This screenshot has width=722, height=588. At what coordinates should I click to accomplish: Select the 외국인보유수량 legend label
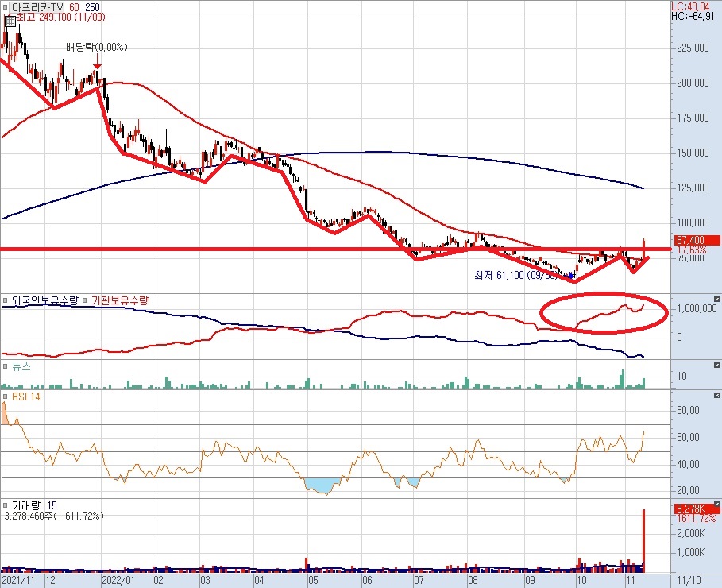(45, 301)
